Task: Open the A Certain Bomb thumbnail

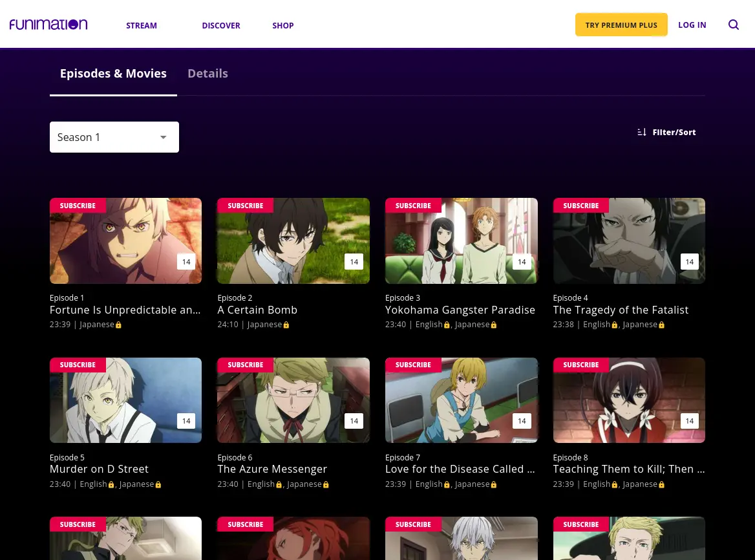Action: pos(293,241)
